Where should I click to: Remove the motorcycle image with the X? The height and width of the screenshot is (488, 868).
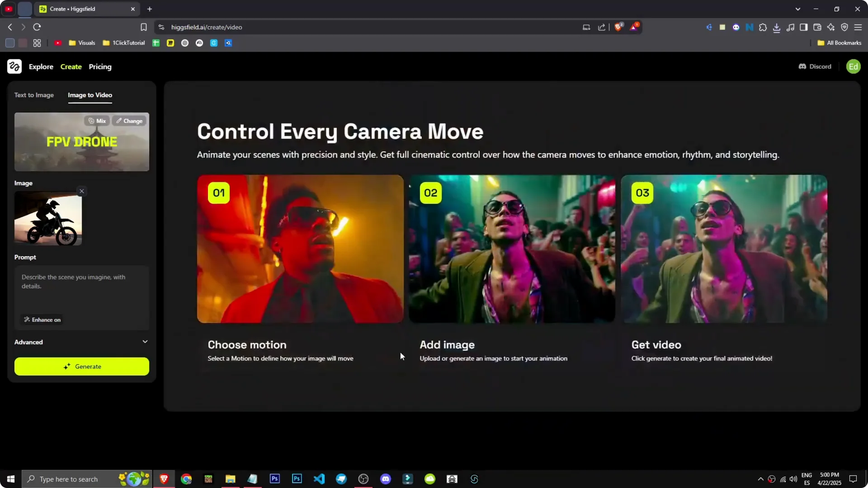81,191
